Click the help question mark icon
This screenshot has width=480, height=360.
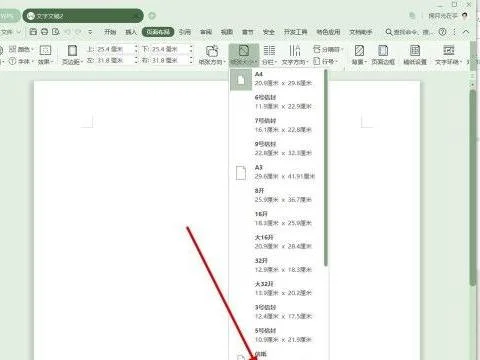tap(442, 32)
